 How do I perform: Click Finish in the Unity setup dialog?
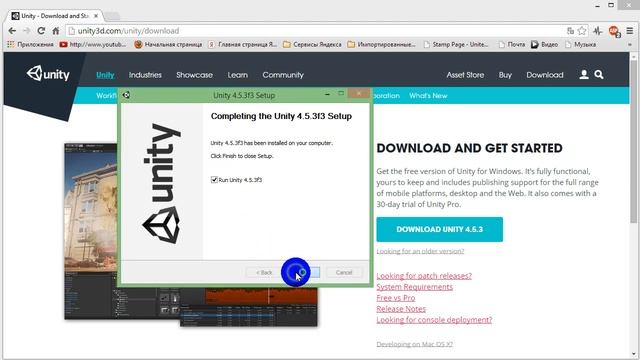pyautogui.click(x=302, y=272)
